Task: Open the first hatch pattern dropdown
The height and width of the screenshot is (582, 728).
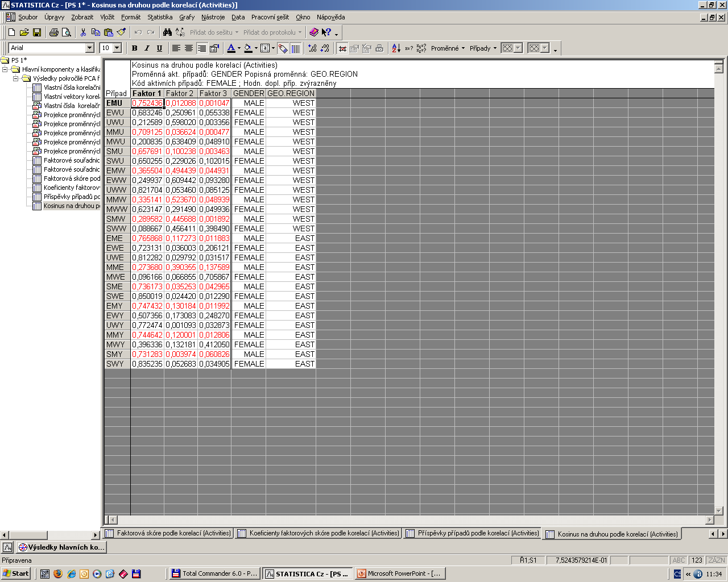Action: point(518,48)
